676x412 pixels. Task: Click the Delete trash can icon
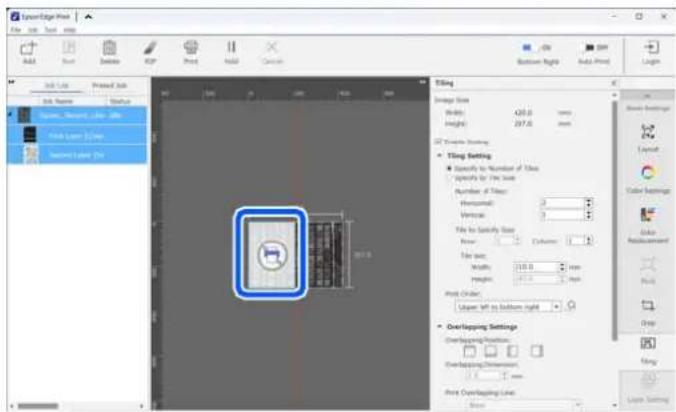(x=110, y=47)
